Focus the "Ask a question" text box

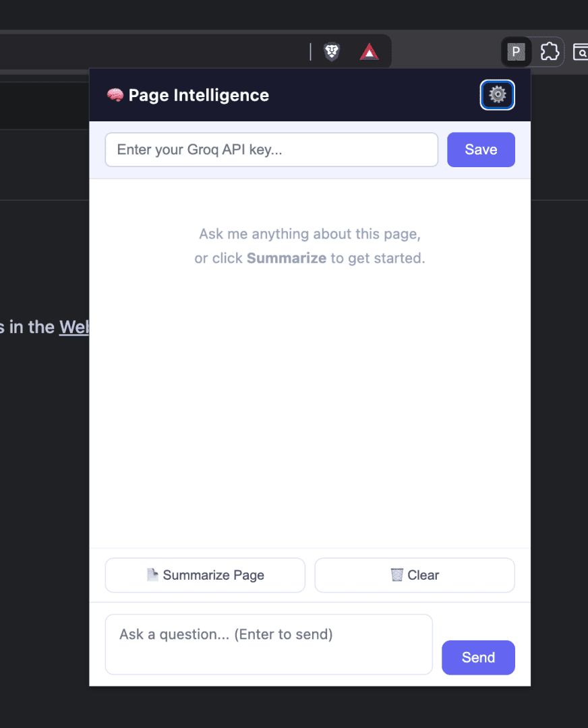269,644
